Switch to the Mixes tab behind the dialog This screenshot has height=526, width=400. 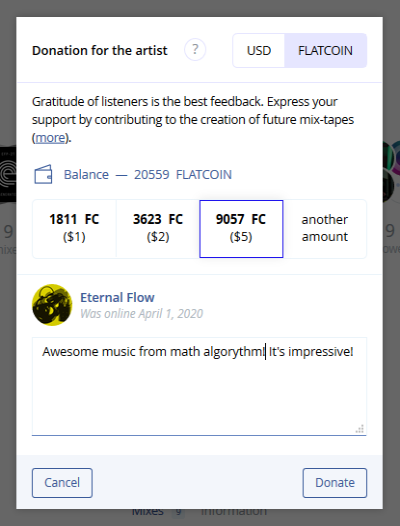click(x=148, y=512)
